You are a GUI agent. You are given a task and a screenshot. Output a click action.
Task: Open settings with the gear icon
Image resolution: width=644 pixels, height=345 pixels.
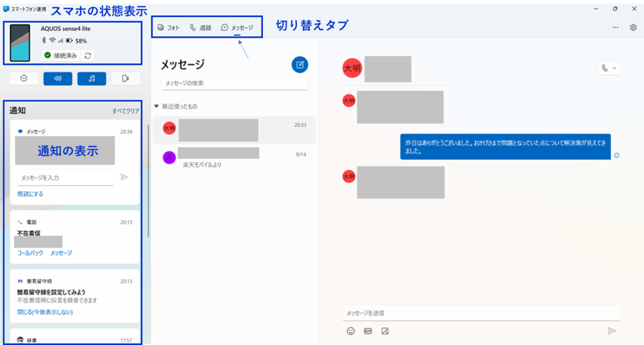[633, 28]
